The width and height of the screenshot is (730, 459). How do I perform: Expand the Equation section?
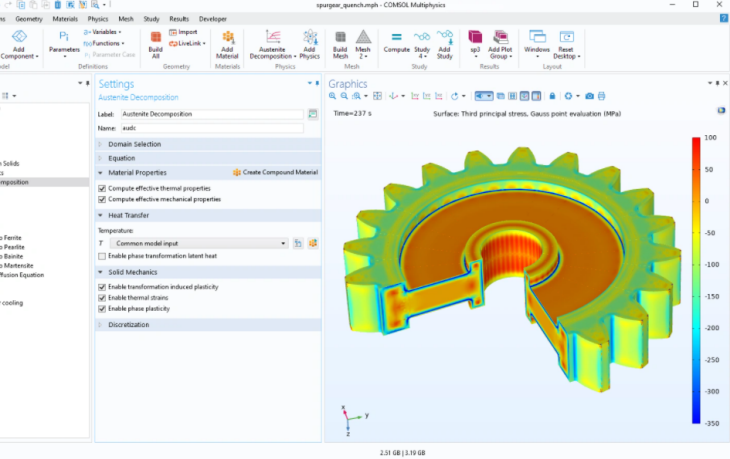[208, 158]
